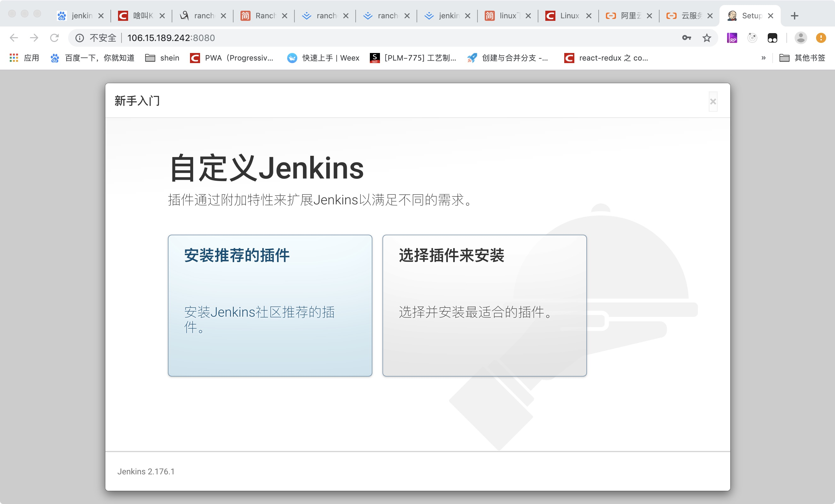Click the site info insecure icon
Screen dimensions: 835x504
coord(79,38)
